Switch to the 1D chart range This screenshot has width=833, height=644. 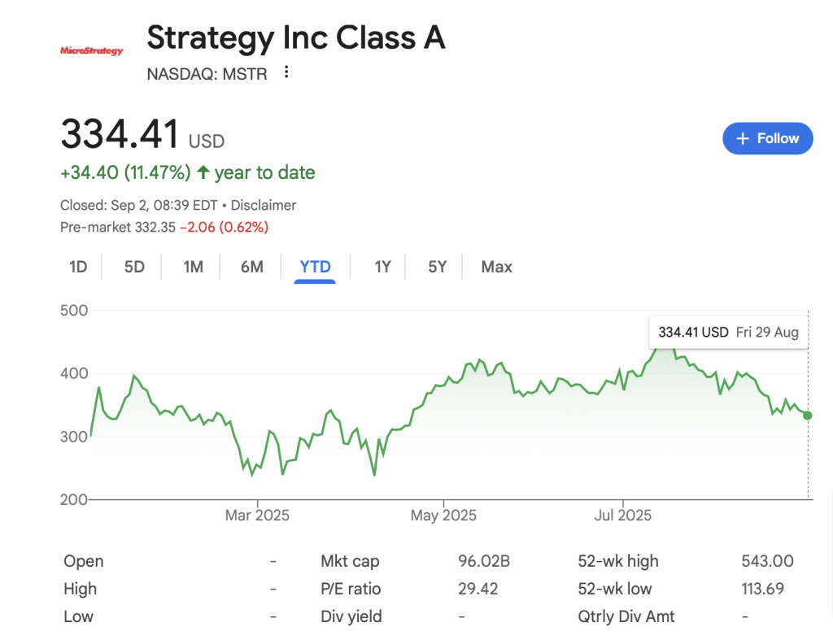click(78, 267)
